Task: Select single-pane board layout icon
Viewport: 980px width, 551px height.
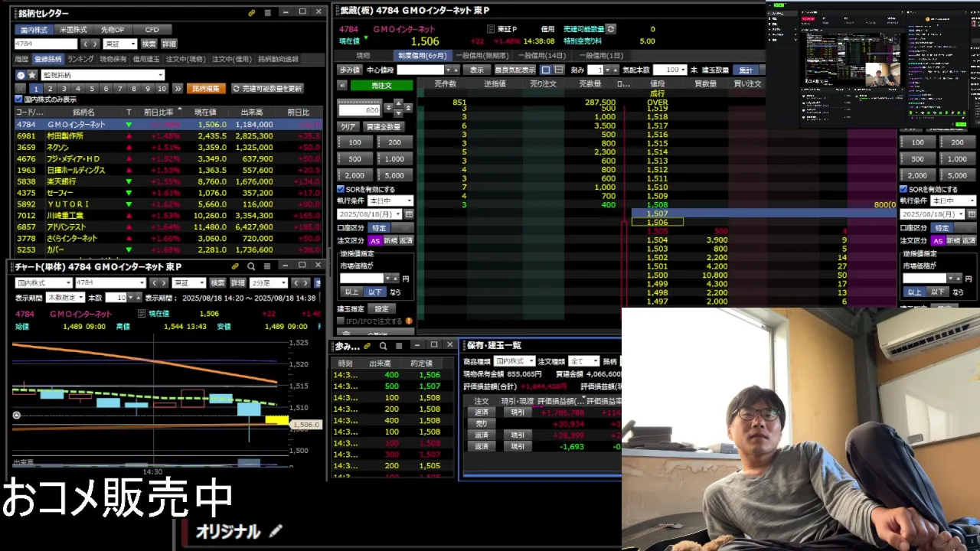Action: [x=546, y=70]
